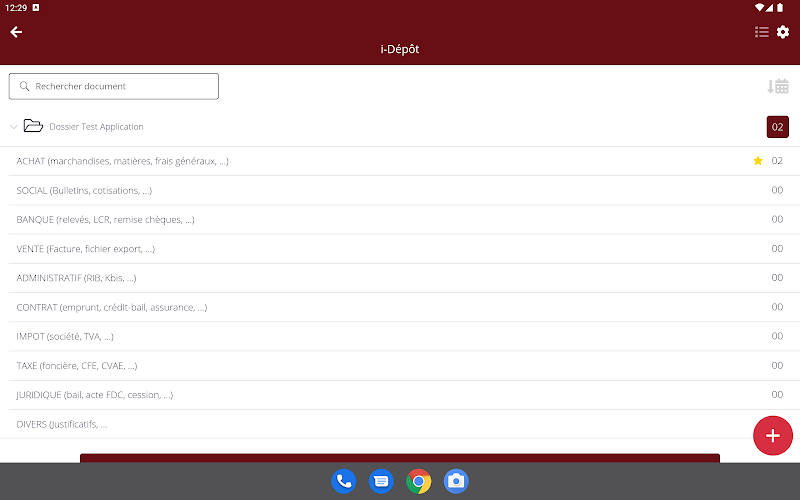Open the Camera app in dock

pyautogui.click(x=456, y=481)
